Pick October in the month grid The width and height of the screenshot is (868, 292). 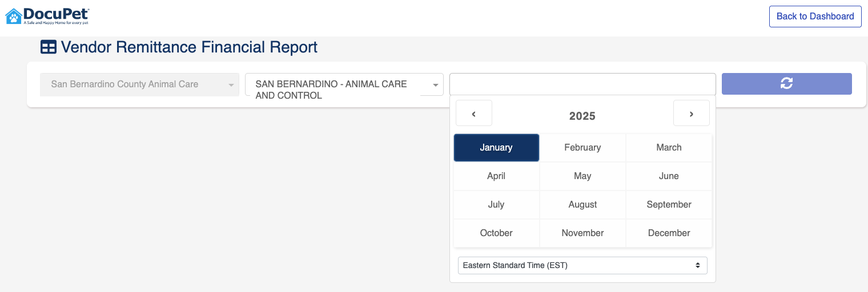[496, 233]
